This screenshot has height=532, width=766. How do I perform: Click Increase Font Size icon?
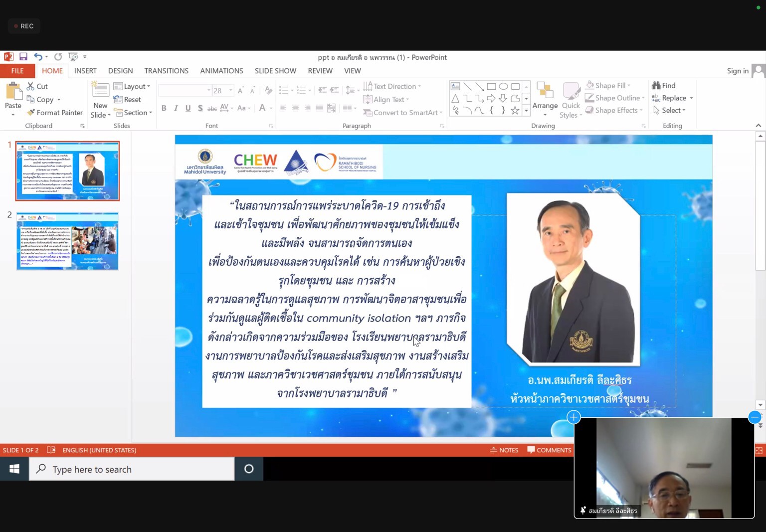[241, 91]
